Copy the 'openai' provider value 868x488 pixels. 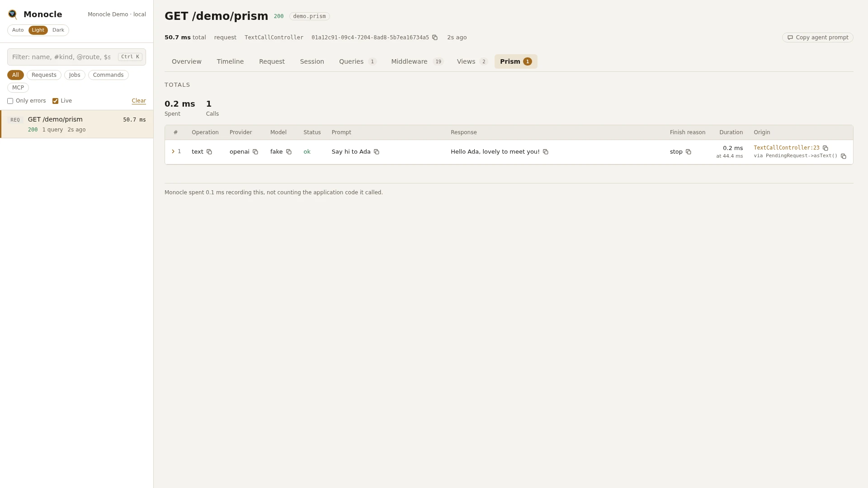tap(255, 152)
